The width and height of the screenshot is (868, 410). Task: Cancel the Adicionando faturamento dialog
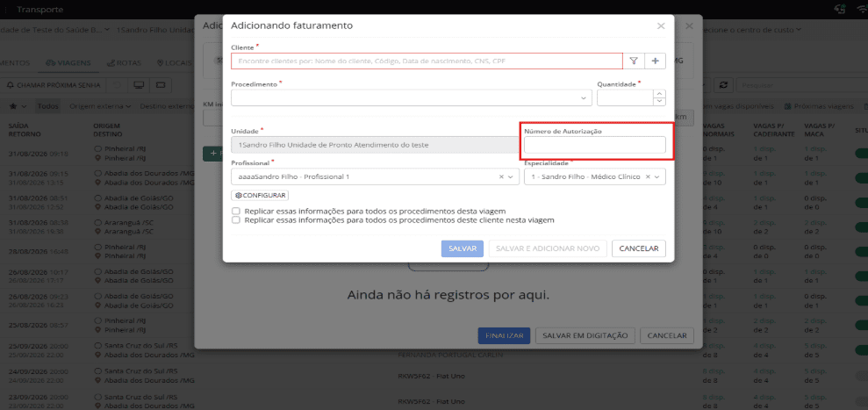pos(639,248)
